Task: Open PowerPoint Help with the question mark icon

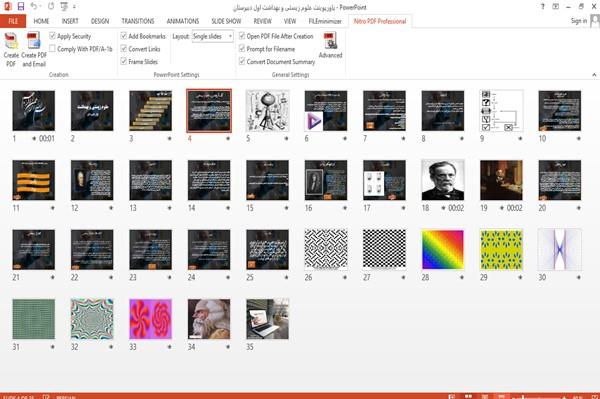Action: point(543,7)
